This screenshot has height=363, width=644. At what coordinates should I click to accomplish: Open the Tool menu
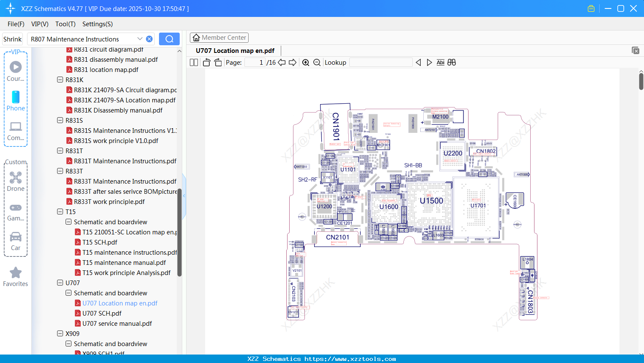coord(65,24)
